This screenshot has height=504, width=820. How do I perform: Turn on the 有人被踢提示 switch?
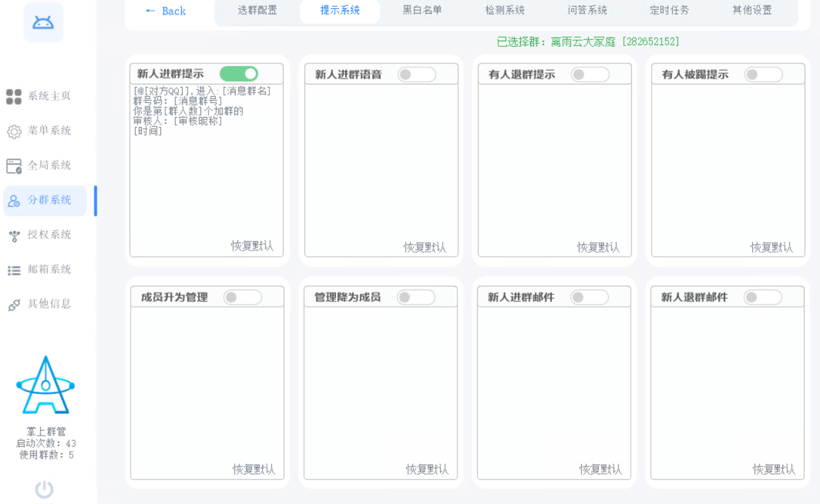[x=763, y=75]
